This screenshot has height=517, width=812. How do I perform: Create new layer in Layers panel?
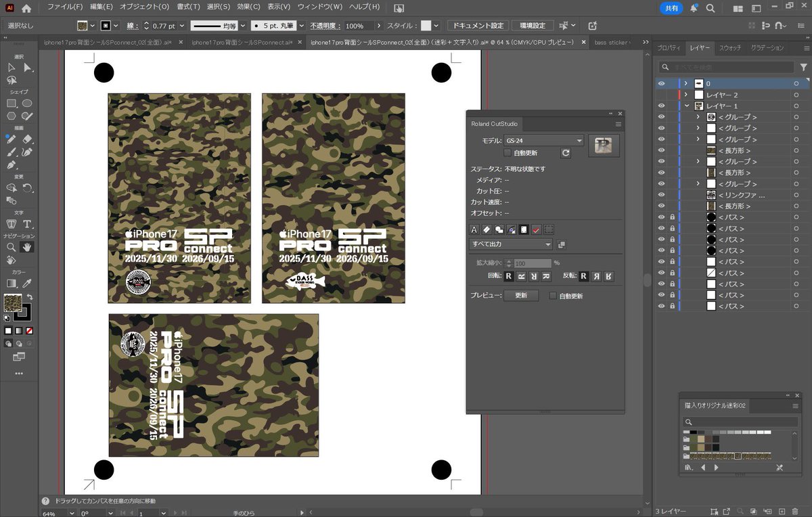[x=782, y=511]
